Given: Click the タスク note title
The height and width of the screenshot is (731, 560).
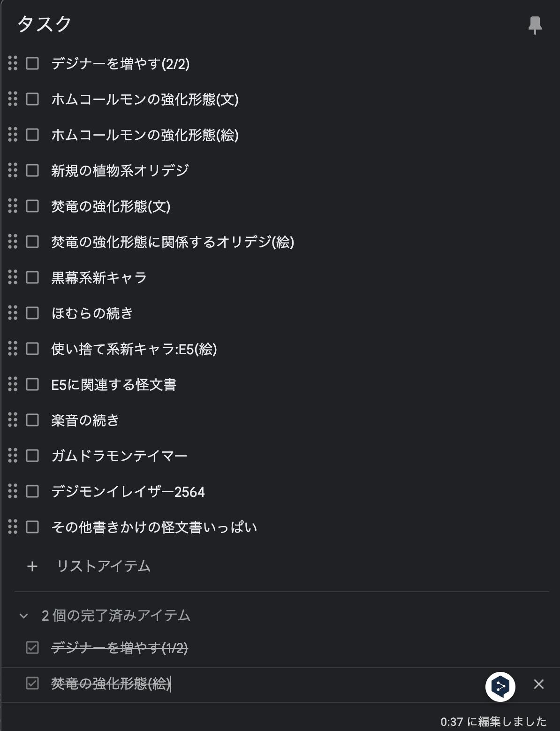Looking at the screenshot, I should click(x=45, y=24).
